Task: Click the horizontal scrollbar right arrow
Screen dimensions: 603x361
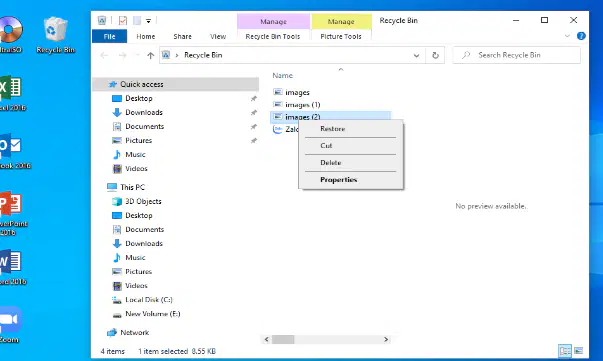Action: 386,339
